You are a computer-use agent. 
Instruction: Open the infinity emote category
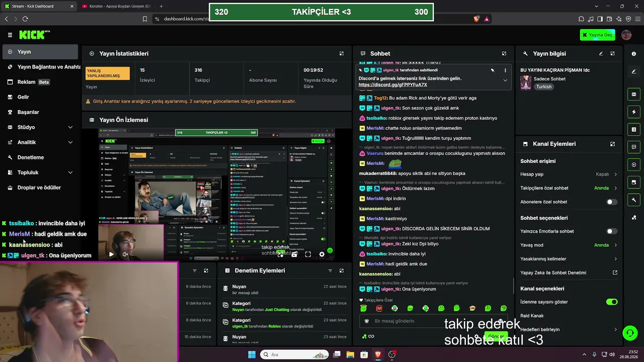371,336
